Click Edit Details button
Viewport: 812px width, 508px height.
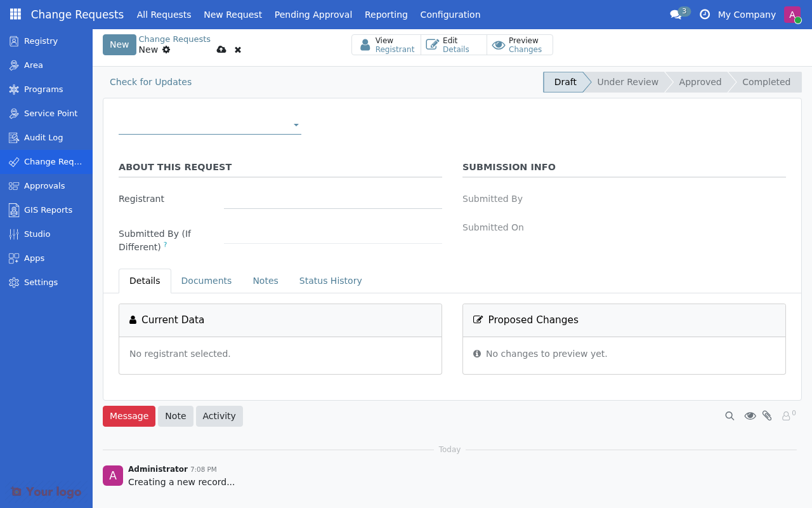click(x=453, y=44)
